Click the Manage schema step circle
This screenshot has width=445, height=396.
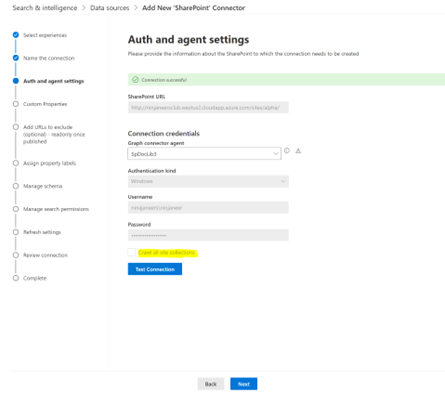click(16, 186)
